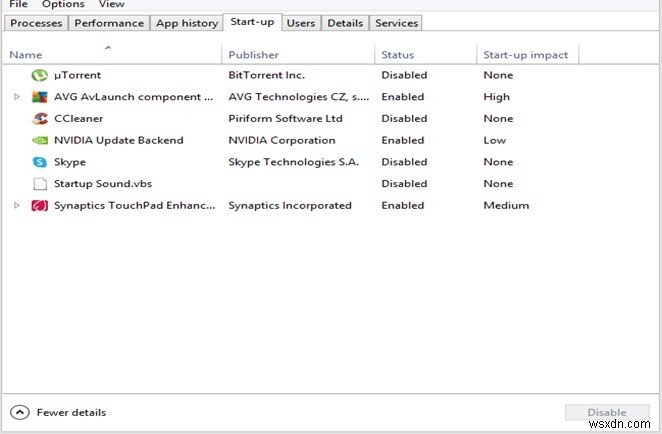The image size is (662, 434).
Task: Open the Options menu
Action: [x=63, y=4]
